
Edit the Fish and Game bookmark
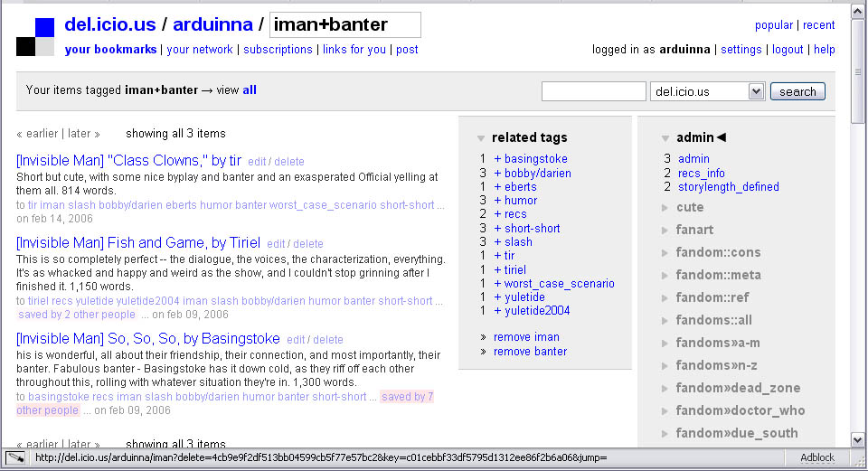(x=276, y=244)
